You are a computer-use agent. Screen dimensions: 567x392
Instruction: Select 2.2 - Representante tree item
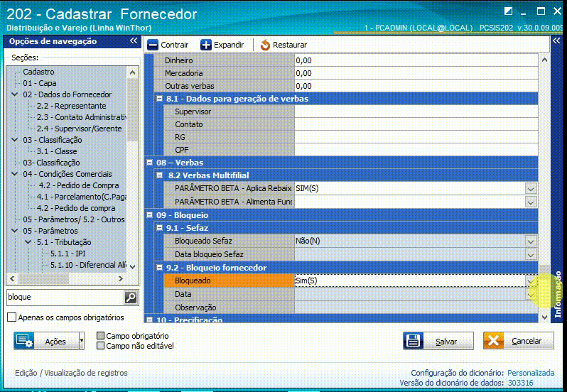71,106
